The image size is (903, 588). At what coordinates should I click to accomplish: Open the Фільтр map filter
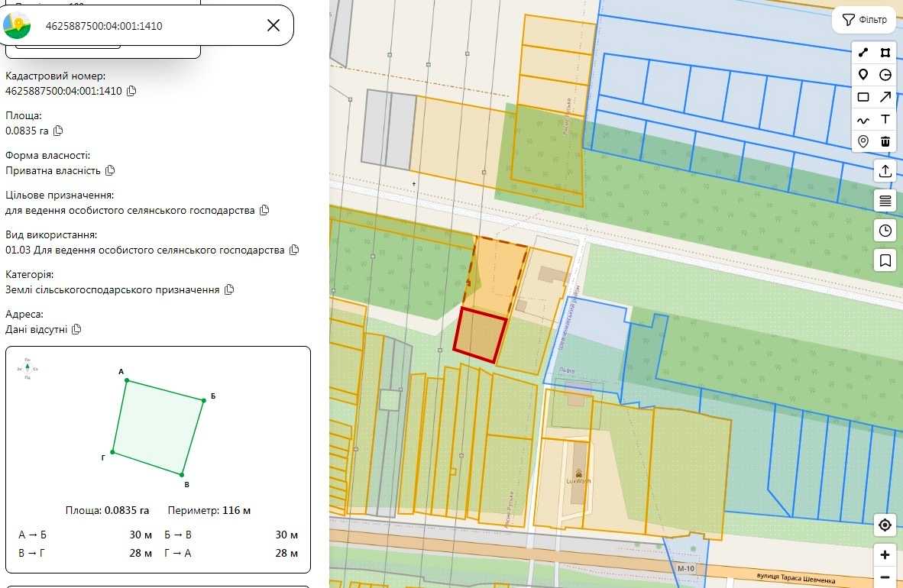(864, 20)
